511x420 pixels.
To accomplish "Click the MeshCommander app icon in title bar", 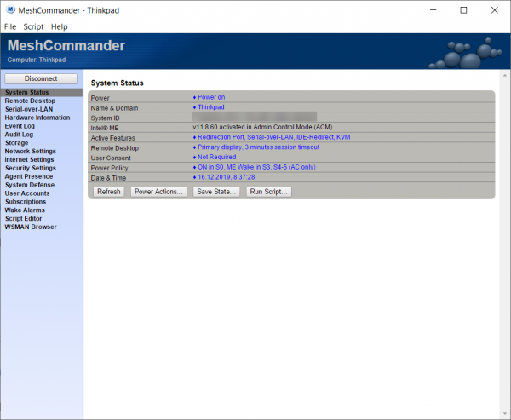I will (x=9, y=10).
